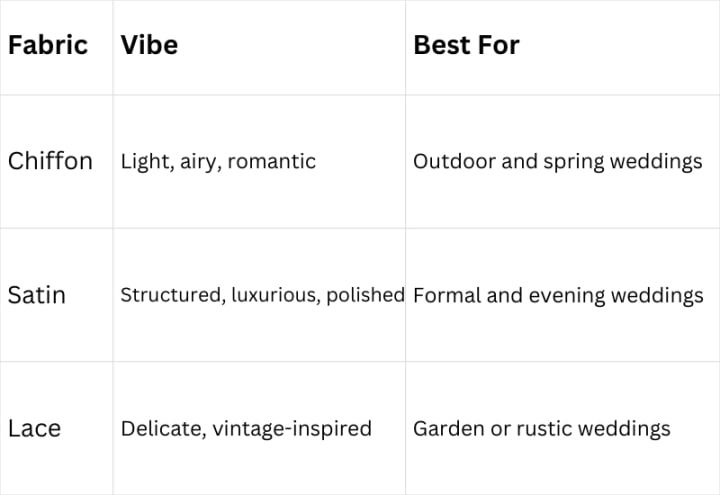Select Formal and evening weddings text
Image resolution: width=720 pixels, height=495 pixels.
558,296
